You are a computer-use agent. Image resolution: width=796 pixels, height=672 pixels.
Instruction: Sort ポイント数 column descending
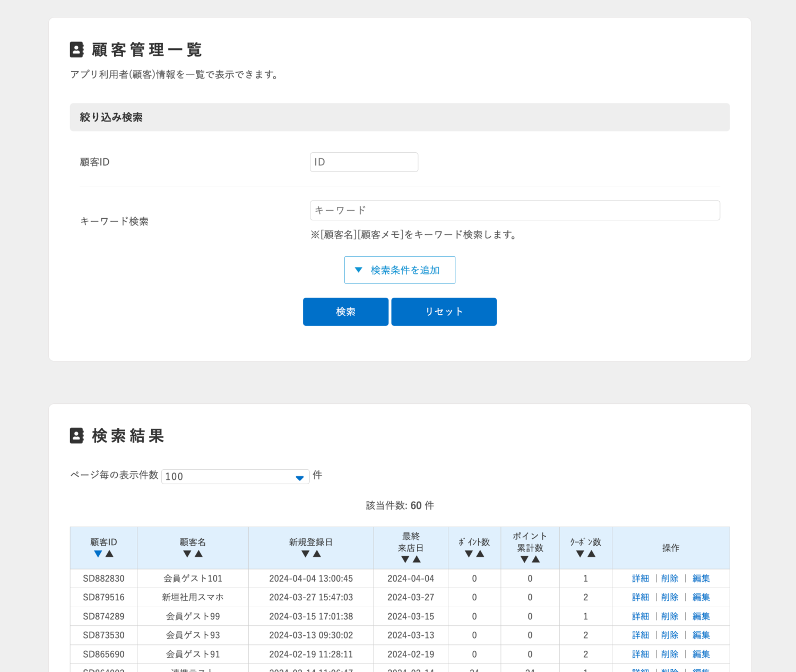coord(469,554)
